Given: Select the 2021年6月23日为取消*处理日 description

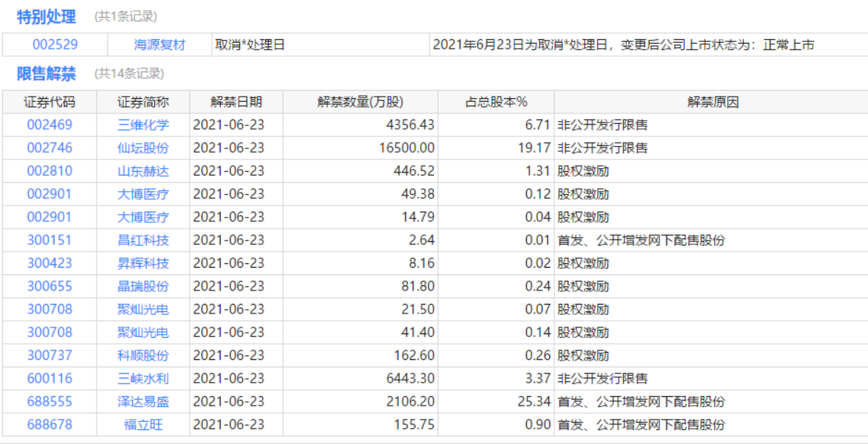Looking at the screenshot, I should click(x=624, y=45).
